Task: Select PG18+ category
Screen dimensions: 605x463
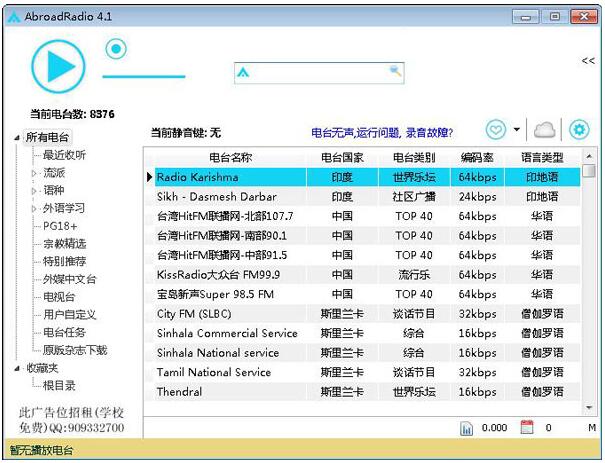Action: (x=60, y=226)
